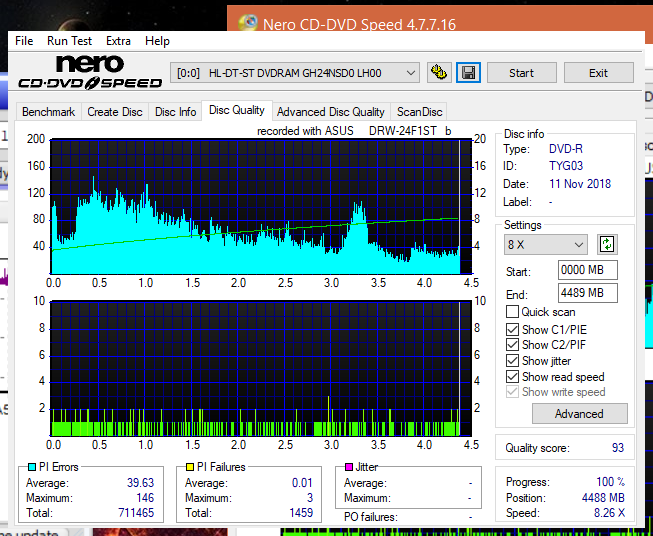Viewport: 653px width, 536px height.
Task: Click the PO failures label
Action: click(371, 518)
